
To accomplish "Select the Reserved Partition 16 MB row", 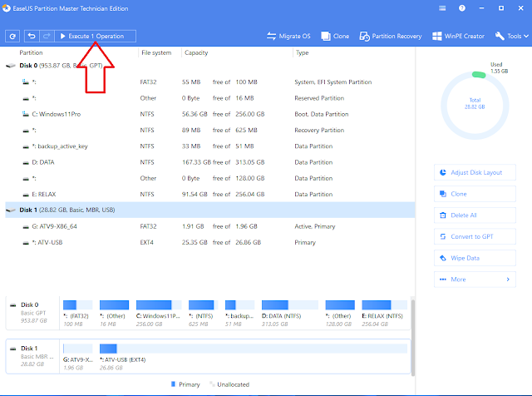I will click(210, 98).
